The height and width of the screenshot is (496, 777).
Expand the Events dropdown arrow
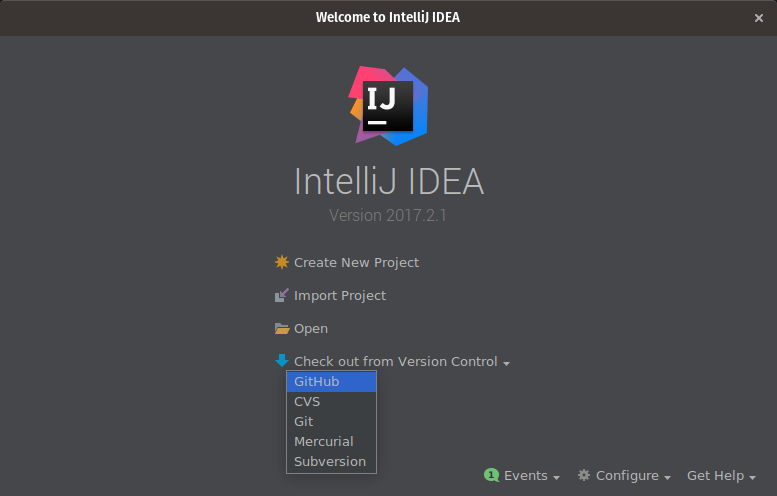[x=556, y=478]
